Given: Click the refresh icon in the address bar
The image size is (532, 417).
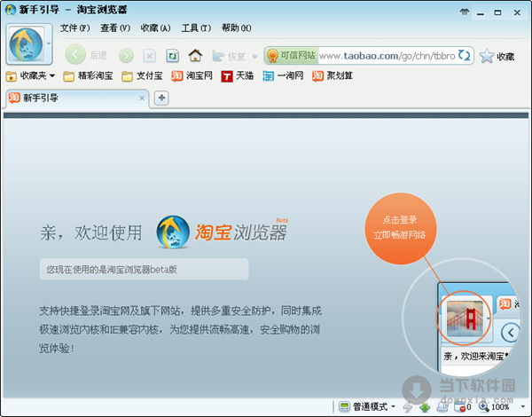Looking at the screenshot, I should 465,55.
